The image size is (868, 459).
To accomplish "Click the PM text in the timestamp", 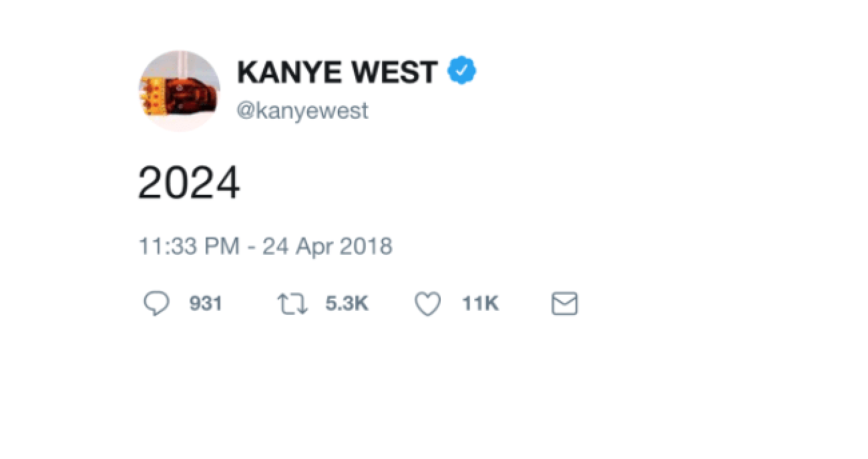I will (x=222, y=247).
